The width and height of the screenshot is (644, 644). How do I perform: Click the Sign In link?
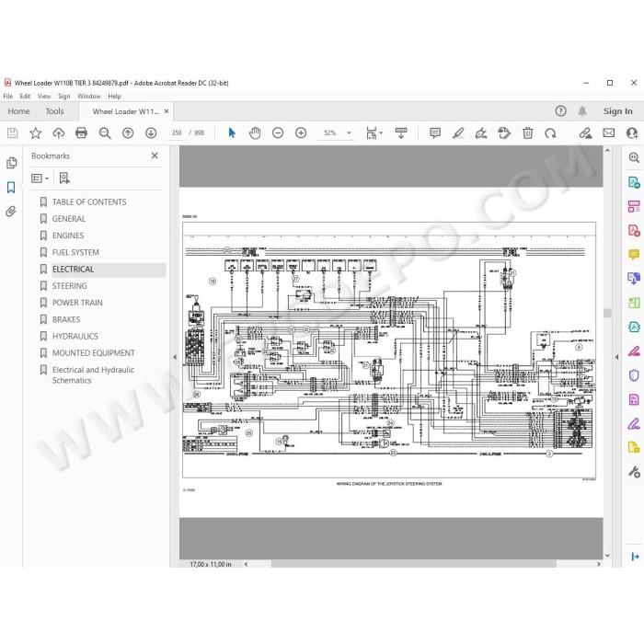617,111
